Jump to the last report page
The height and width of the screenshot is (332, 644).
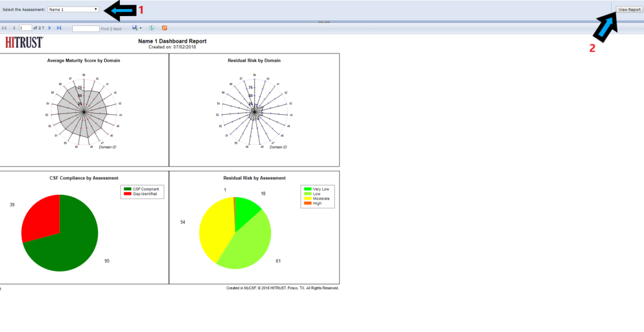tap(59, 28)
